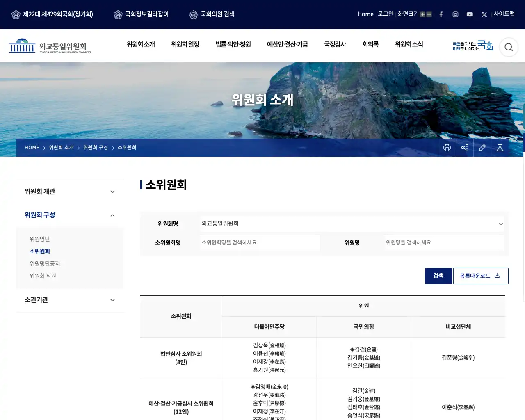Click emblem icon beside 국회정보길라잡이
Image resolution: width=525 pixels, height=420 pixels.
pos(118,15)
